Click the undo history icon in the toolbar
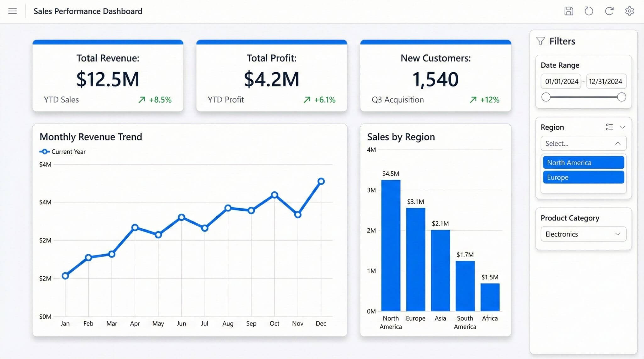The image size is (644, 359). (x=589, y=11)
